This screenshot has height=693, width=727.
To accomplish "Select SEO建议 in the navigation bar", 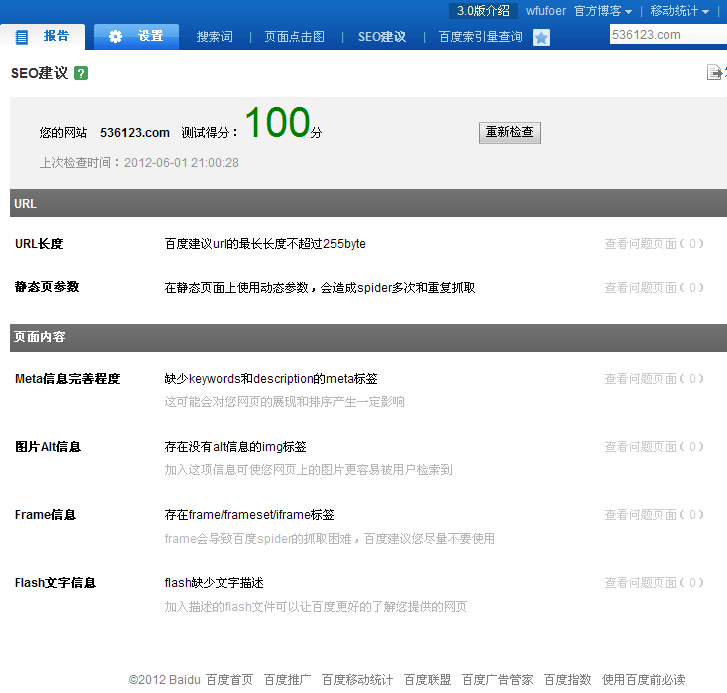I will [382, 37].
